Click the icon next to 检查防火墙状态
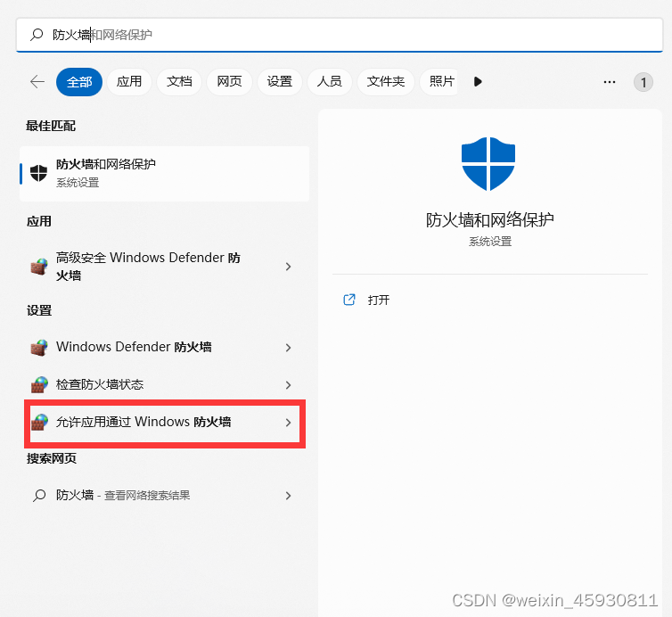 pyautogui.click(x=39, y=384)
